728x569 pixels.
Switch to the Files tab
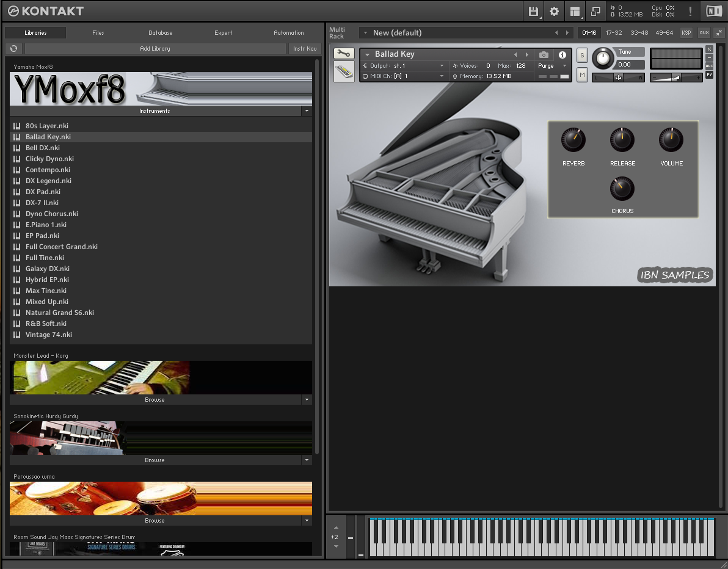point(98,33)
